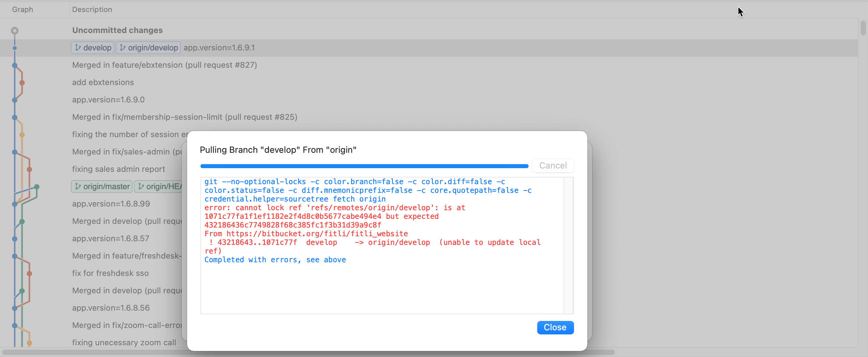
Task: Click the graph node for 'fixing sales admin report'
Action: (29, 169)
